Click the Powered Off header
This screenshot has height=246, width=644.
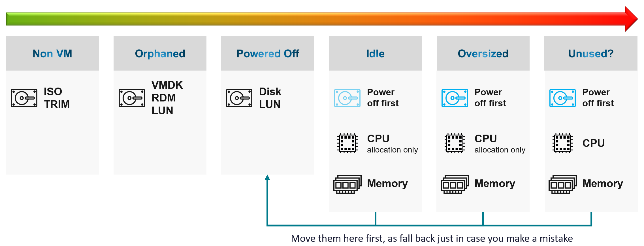268,53
